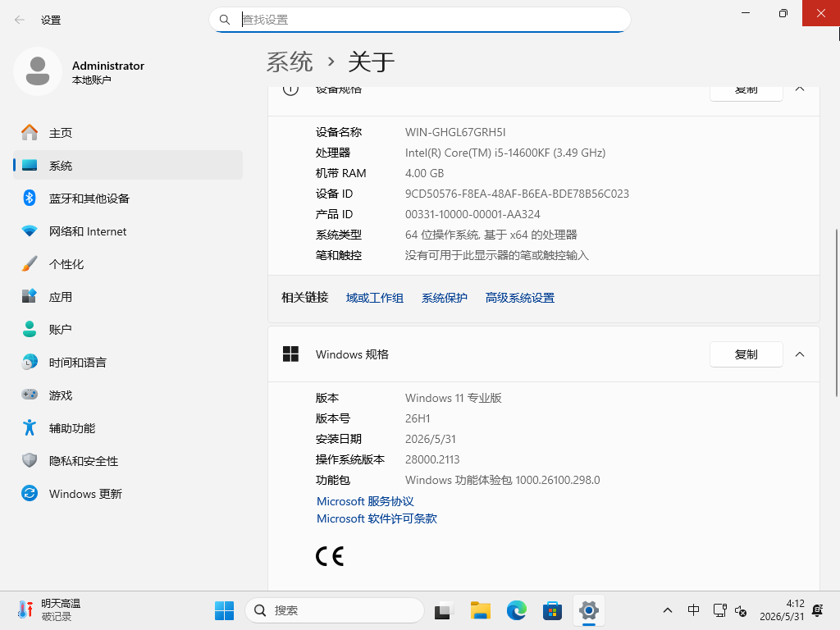840x630 pixels.
Task: Click the 安装日期 value 2026/5/31
Action: (x=431, y=440)
